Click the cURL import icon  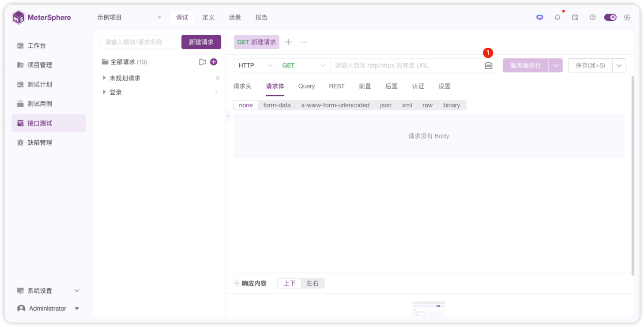point(488,65)
